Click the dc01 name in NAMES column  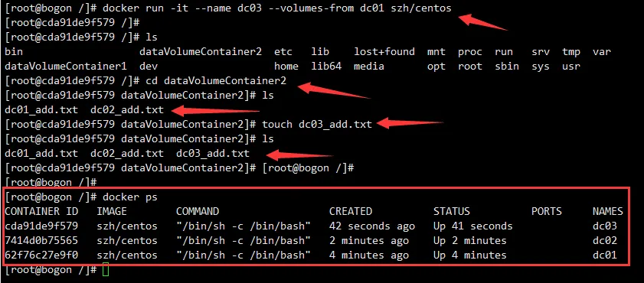point(605,255)
